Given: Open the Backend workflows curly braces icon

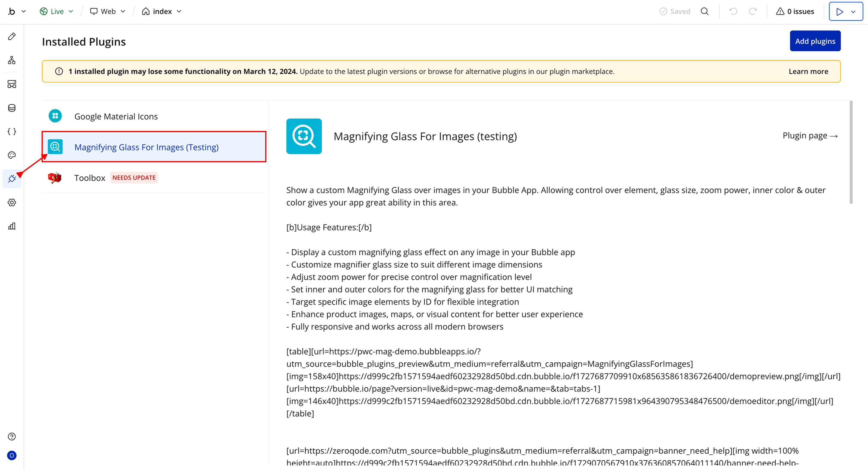Looking at the screenshot, I should click(12, 132).
